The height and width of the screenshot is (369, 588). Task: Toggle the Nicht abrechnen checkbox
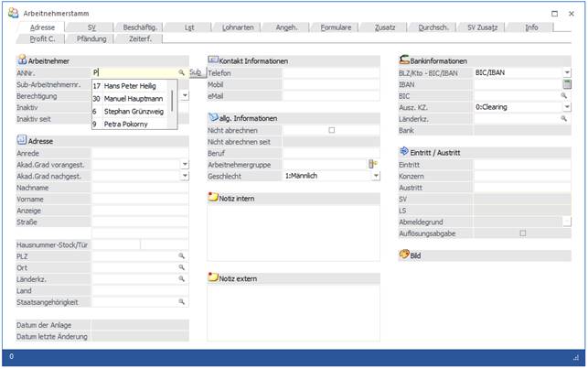click(331, 130)
